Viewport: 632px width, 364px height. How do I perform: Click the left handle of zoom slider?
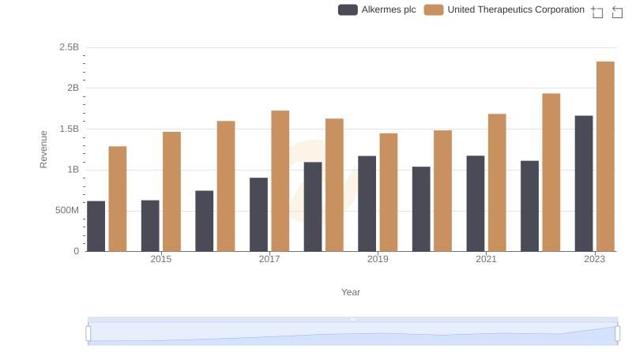coord(88,333)
